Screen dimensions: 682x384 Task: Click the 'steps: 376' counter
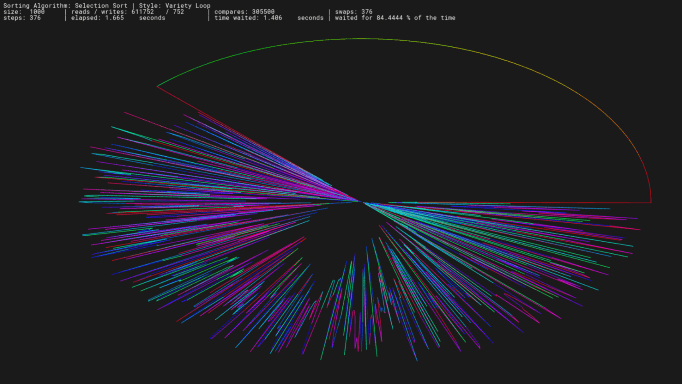22,18
